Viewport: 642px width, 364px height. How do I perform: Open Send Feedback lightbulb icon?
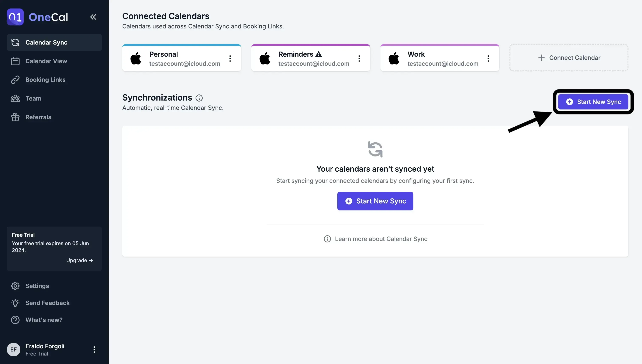(15, 303)
